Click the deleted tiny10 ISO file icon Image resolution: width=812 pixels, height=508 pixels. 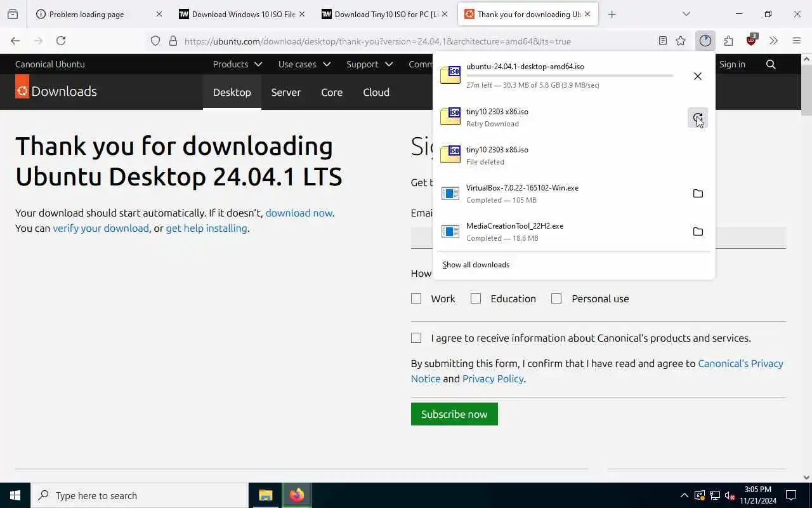pyautogui.click(x=450, y=154)
